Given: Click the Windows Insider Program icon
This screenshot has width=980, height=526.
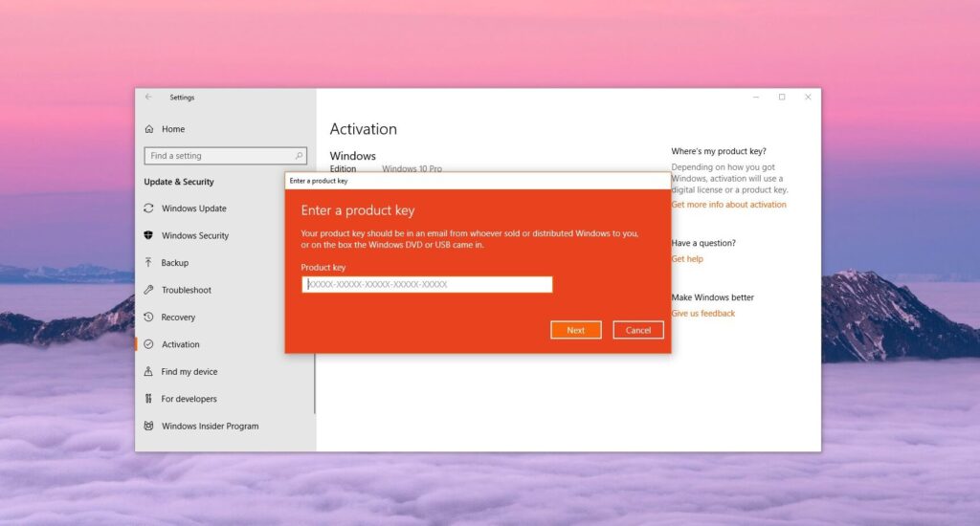Looking at the screenshot, I should click(148, 426).
